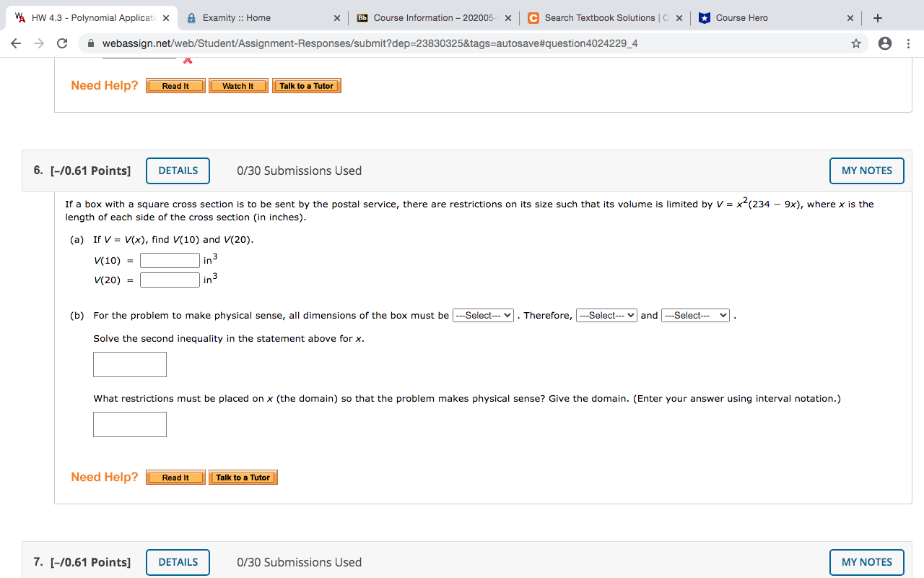
Task: Switch to the Examity :: Home tab
Action: (x=261, y=17)
